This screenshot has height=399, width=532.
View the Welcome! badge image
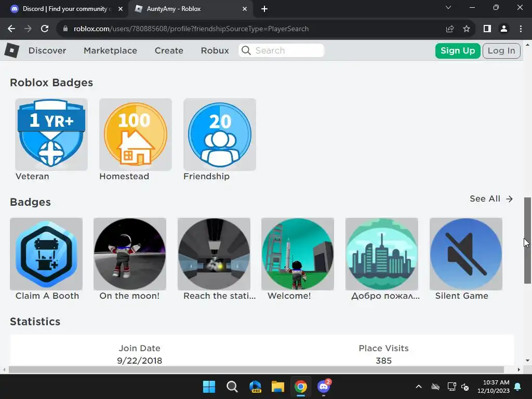(298, 254)
